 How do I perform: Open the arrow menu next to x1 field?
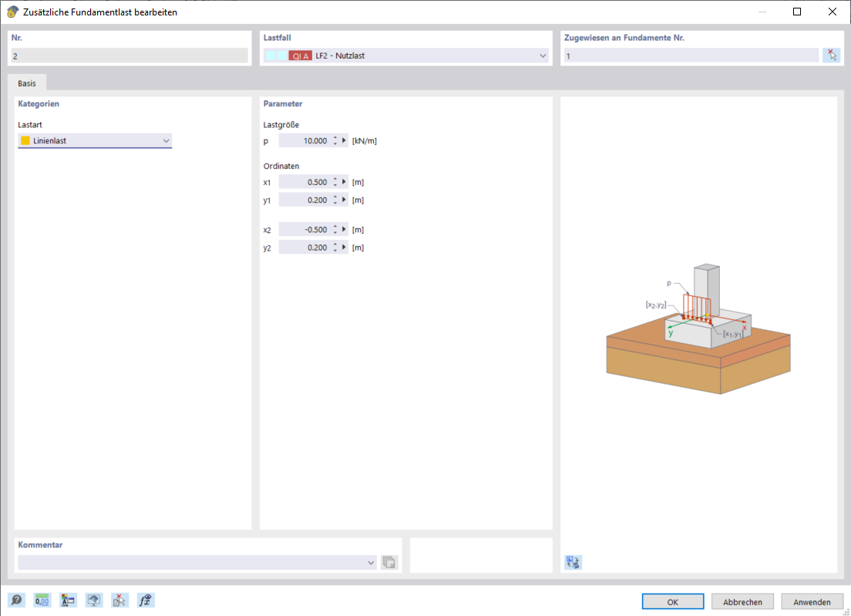coord(344,183)
